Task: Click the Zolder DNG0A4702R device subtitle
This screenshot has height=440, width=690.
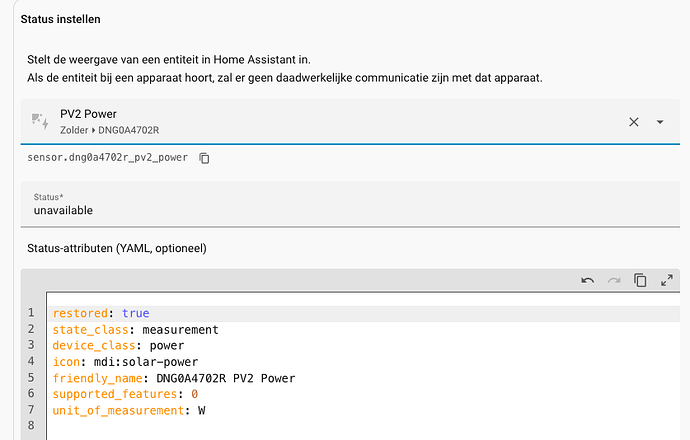Action: [110, 130]
